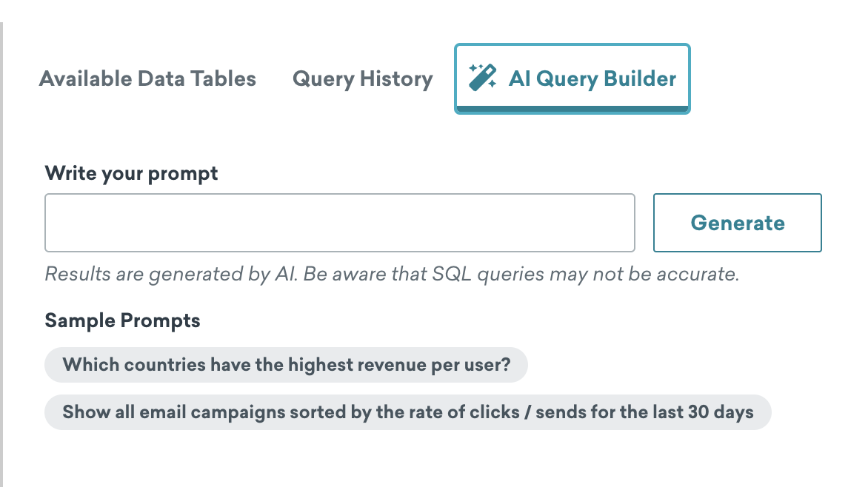Click the word "History" in the tab bar
The height and width of the screenshot is (487, 868).
[x=396, y=78]
